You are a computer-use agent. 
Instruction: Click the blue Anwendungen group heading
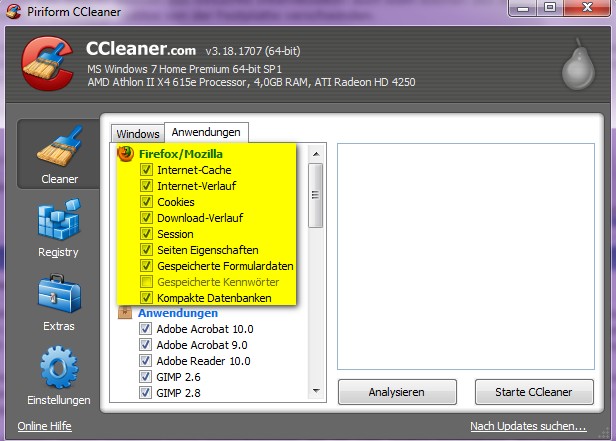[178, 313]
